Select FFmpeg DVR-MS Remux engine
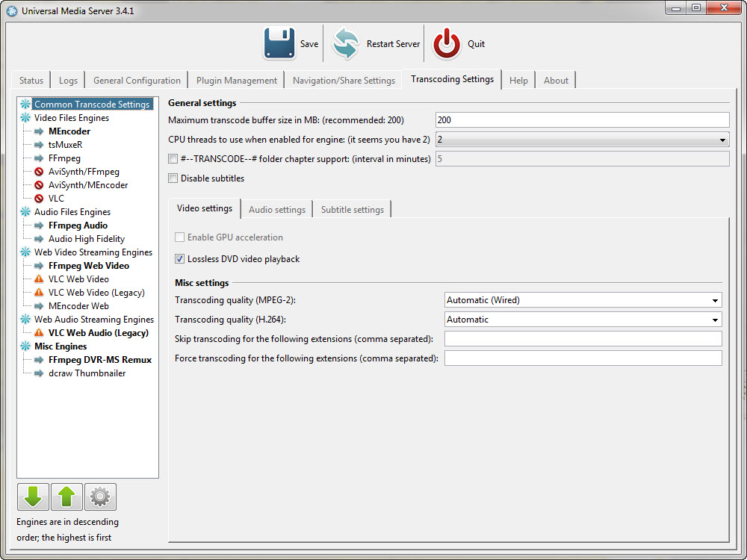The height and width of the screenshot is (560, 747). pos(100,360)
